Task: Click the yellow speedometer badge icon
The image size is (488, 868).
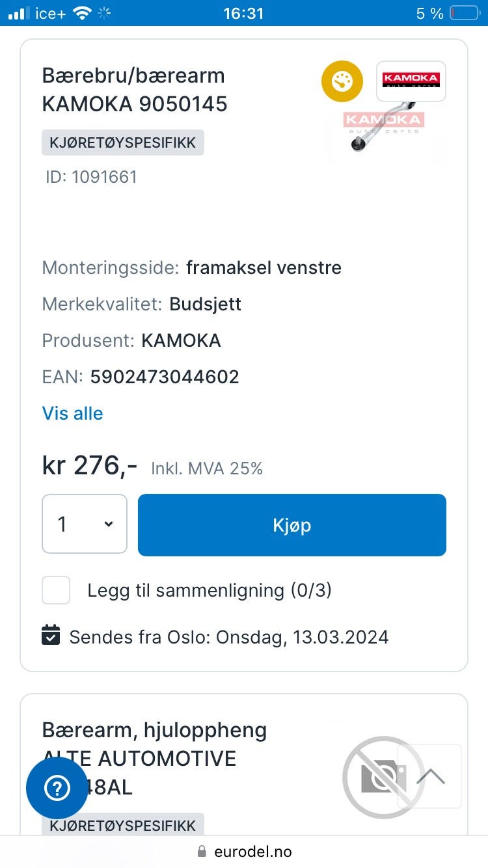Action: [342, 81]
